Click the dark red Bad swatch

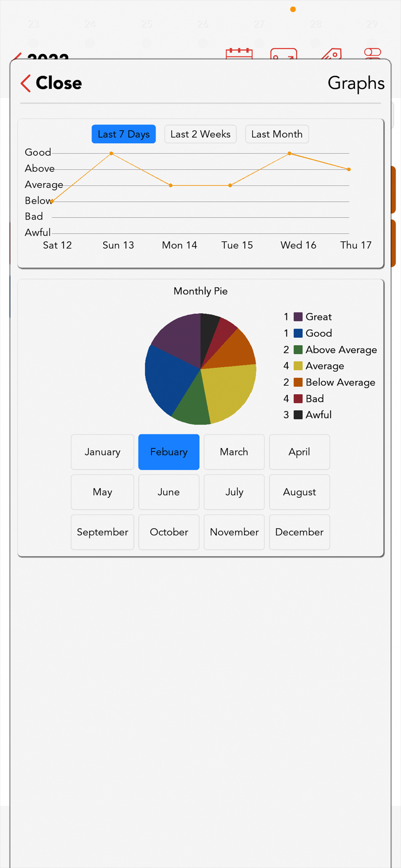coord(298,398)
